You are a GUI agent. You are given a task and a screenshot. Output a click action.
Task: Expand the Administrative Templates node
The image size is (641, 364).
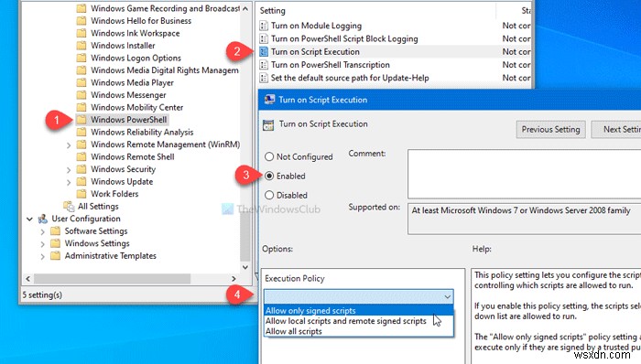pyautogui.click(x=42, y=256)
